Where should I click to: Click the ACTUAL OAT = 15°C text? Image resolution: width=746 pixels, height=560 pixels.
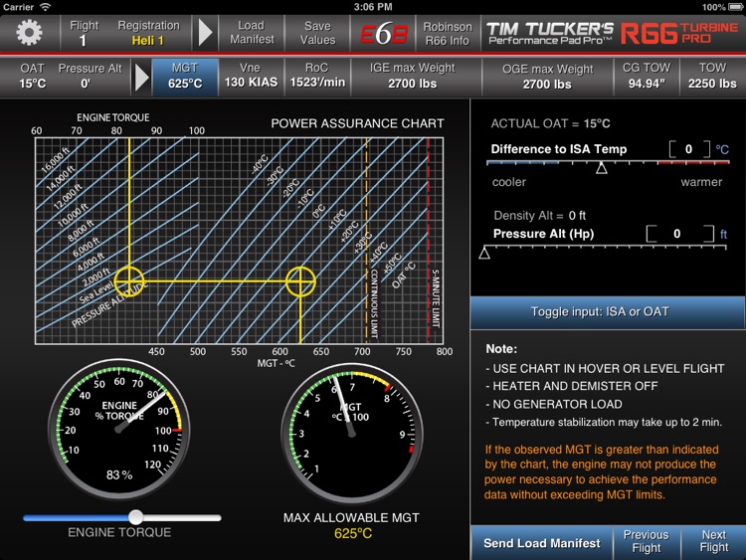tap(550, 123)
